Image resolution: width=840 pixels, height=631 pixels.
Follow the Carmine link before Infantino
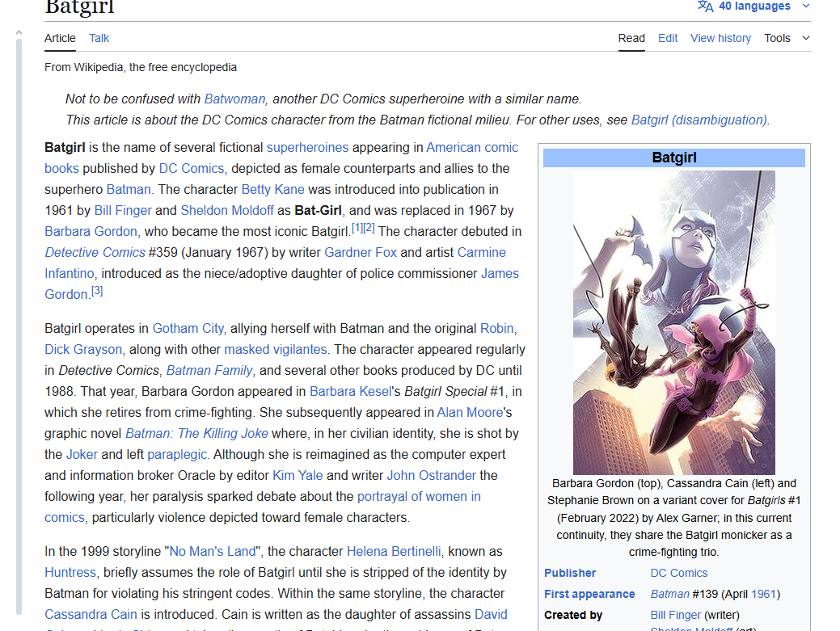482,252
